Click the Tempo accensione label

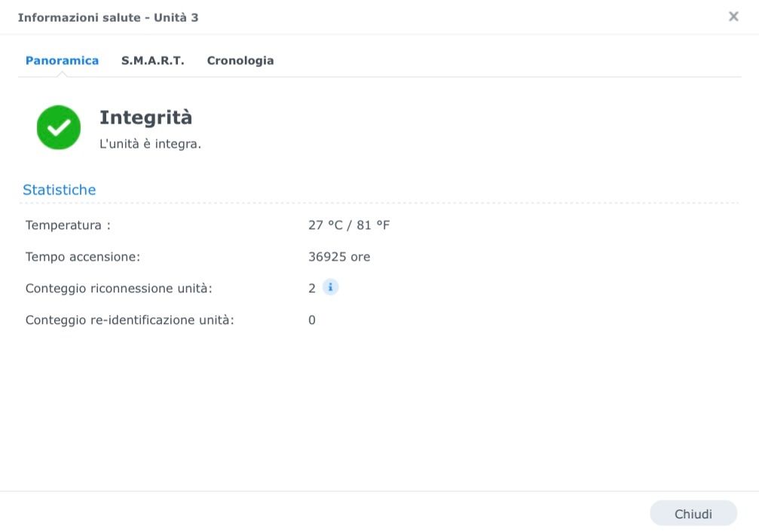tap(83, 256)
